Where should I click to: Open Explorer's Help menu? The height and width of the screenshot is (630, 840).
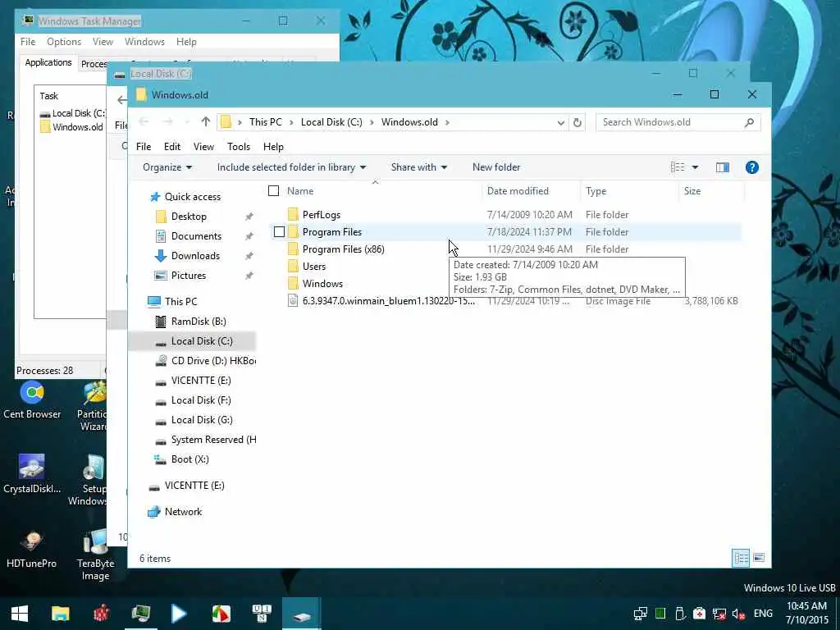coord(273,147)
